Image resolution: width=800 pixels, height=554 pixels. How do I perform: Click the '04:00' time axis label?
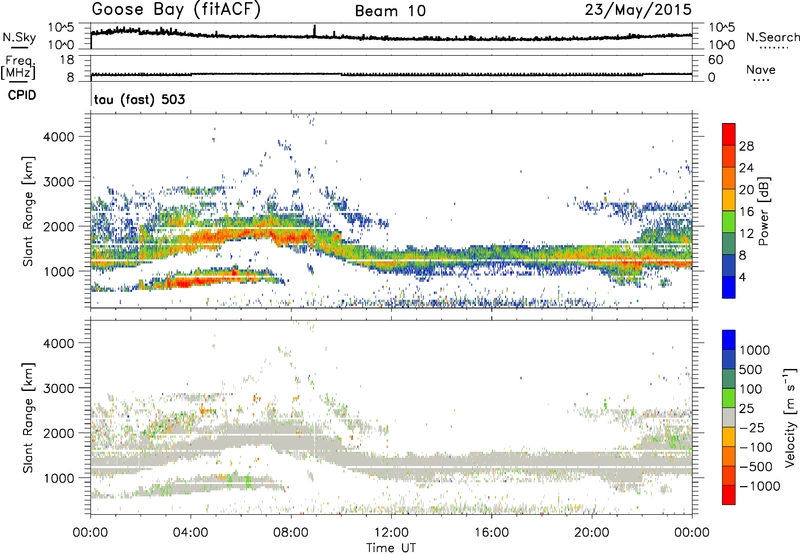click(191, 533)
